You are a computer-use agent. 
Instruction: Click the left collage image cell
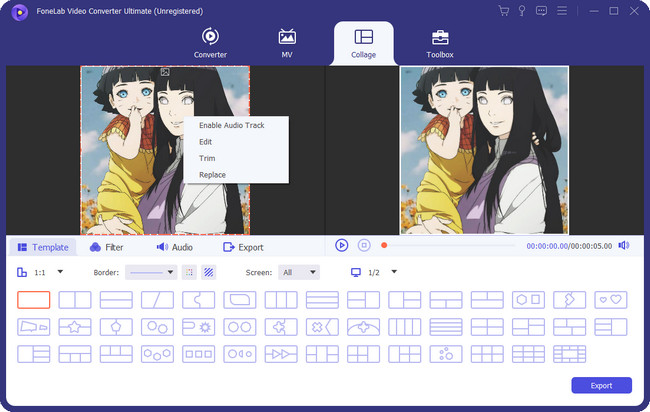click(165, 150)
